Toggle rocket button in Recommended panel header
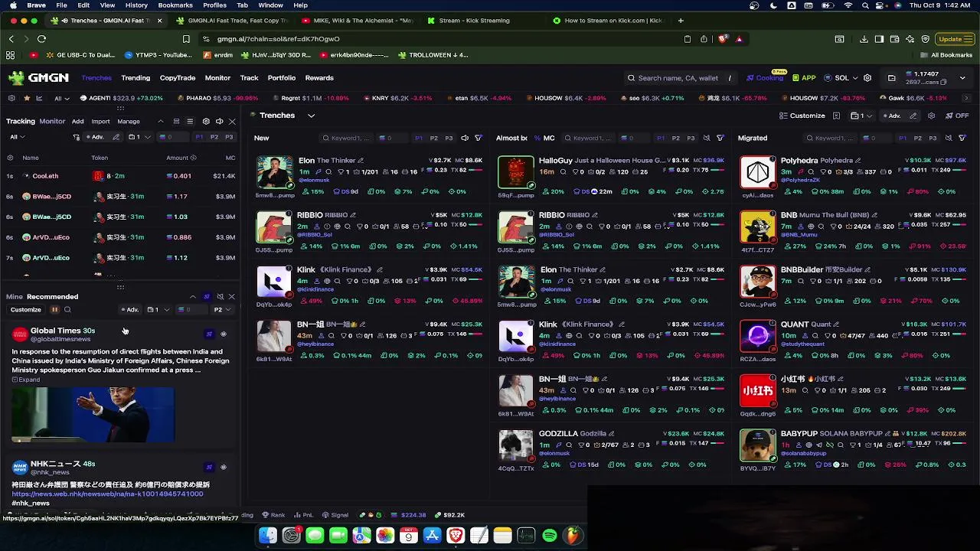The image size is (980, 551). tap(206, 297)
